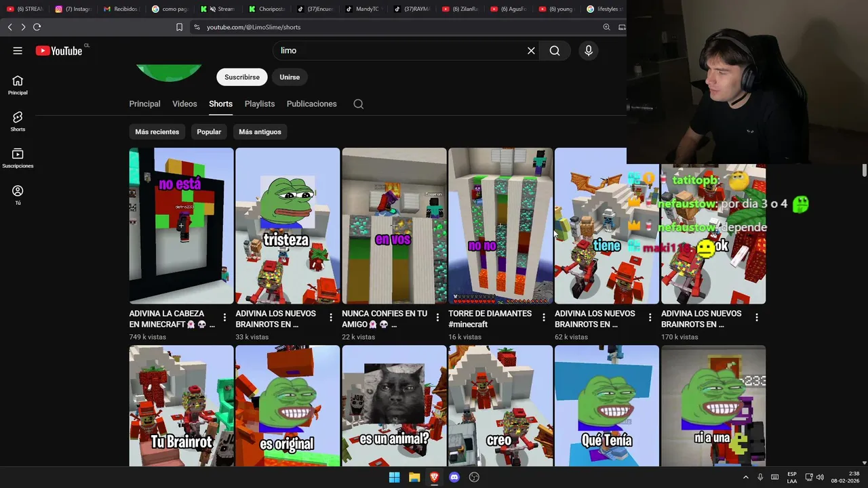The image size is (868, 488).
Task: Open options menu for the 33 k vistas short
Action: 331,317
